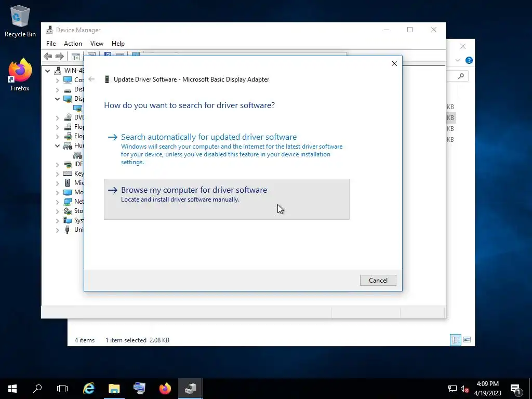The image size is (532, 399).
Task: Expand the Explorer ribbon chevron near Help
Action: (x=458, y=60)
